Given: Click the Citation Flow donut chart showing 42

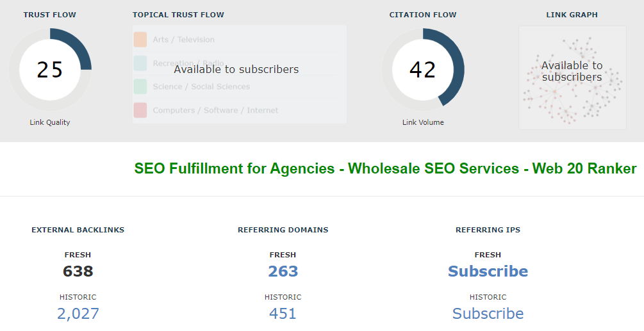Looking at the screenshot, I should tap(423, 70).
